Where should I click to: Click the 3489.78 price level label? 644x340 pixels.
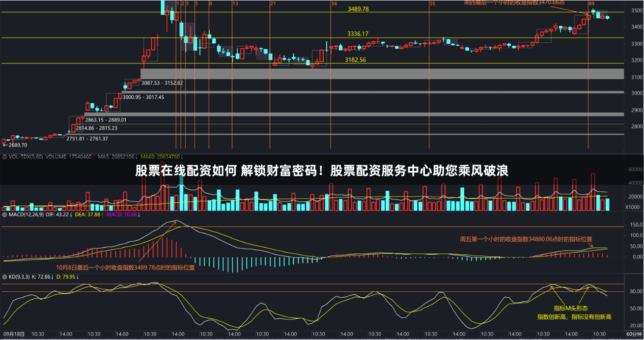[358, 9]
